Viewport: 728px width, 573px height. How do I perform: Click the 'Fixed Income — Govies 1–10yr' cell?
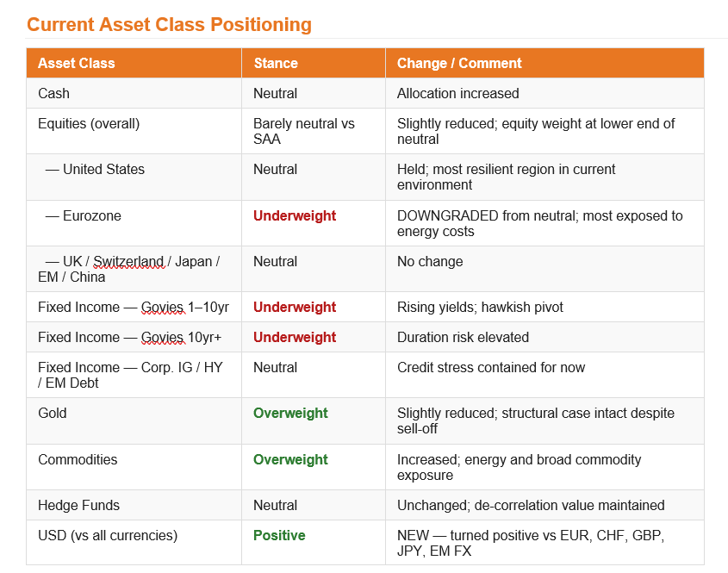(x=134, y=307)
